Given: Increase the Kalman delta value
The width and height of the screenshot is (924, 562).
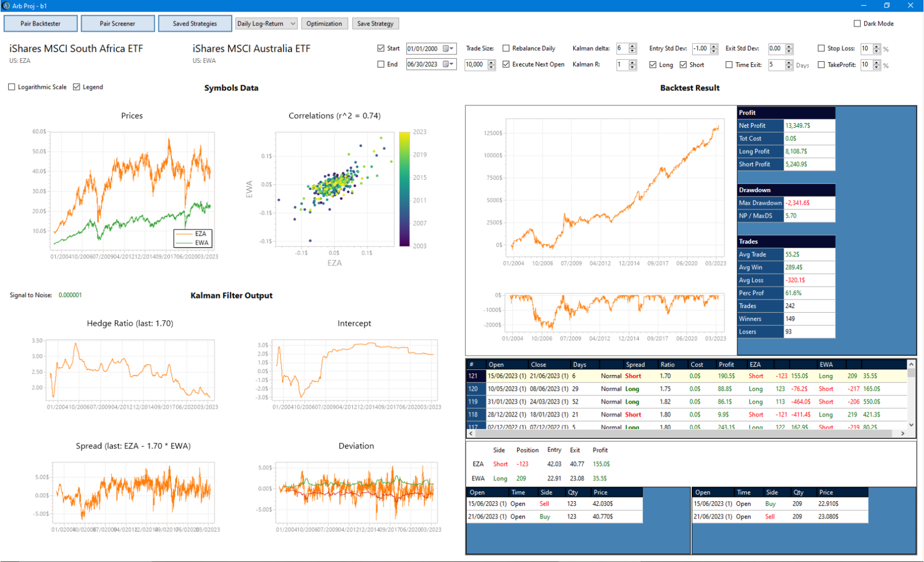Looking at the screenshot, I should (x=632, y=46).
